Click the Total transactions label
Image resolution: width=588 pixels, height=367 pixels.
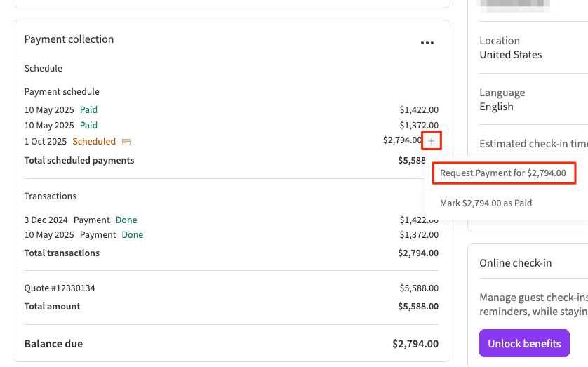(x=62, y=253)
